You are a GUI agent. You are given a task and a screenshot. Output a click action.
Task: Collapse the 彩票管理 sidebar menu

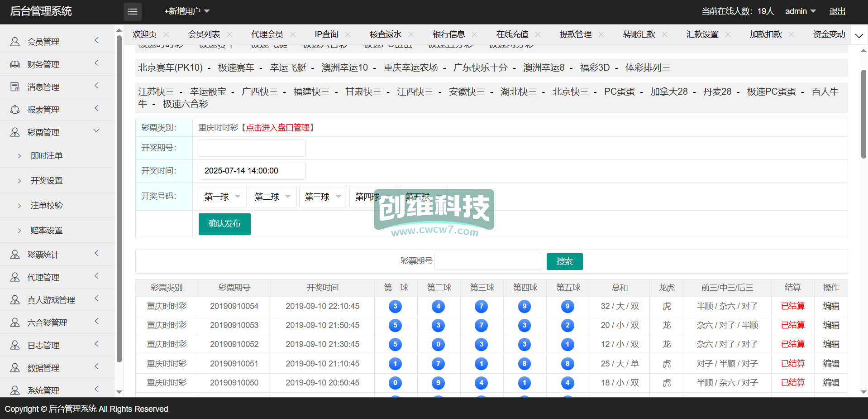tap(96, 131)
